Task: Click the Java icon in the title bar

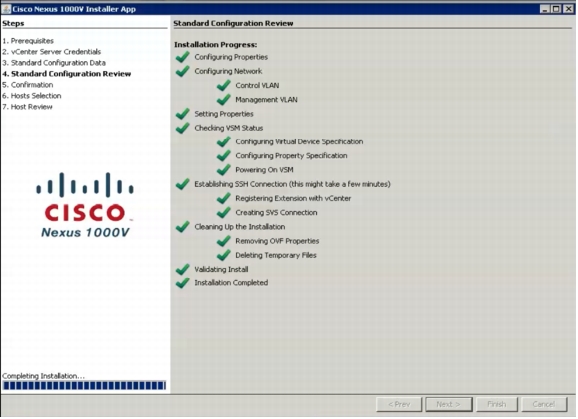Action: click(x=6, y=9)
